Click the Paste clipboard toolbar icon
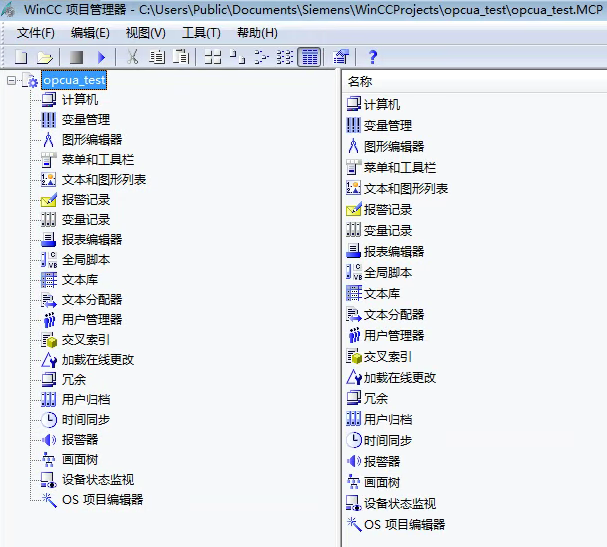Viewport: 607px width, 547px height. 181,57
